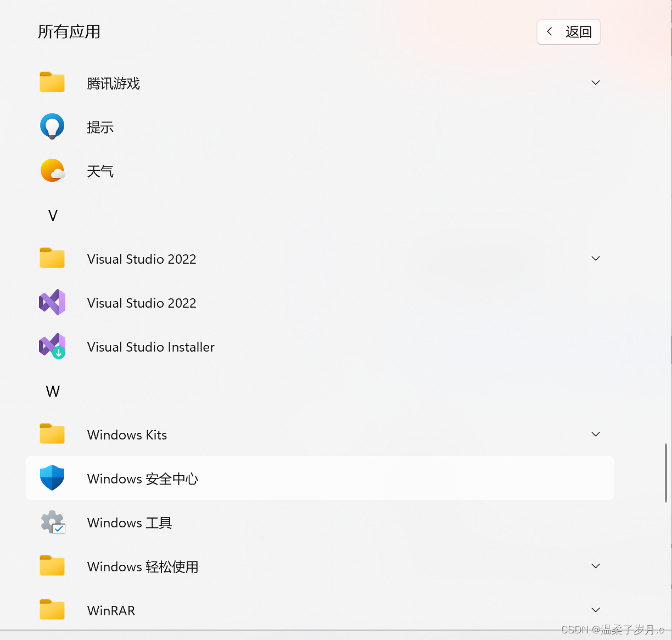Click the 腾讯游戏 folder icon
The width and height of the screenshot is (672, 640).
52,82
